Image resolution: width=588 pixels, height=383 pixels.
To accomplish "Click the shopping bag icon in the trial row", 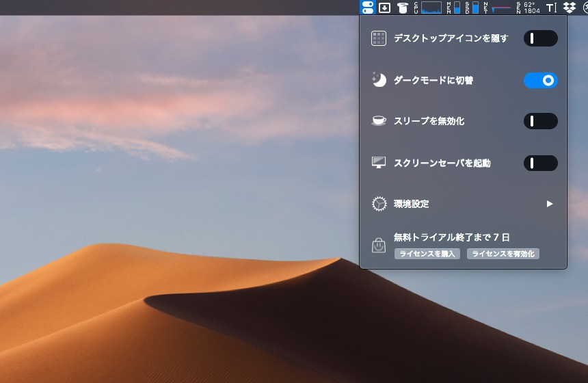I will click(x=379, y=246).
